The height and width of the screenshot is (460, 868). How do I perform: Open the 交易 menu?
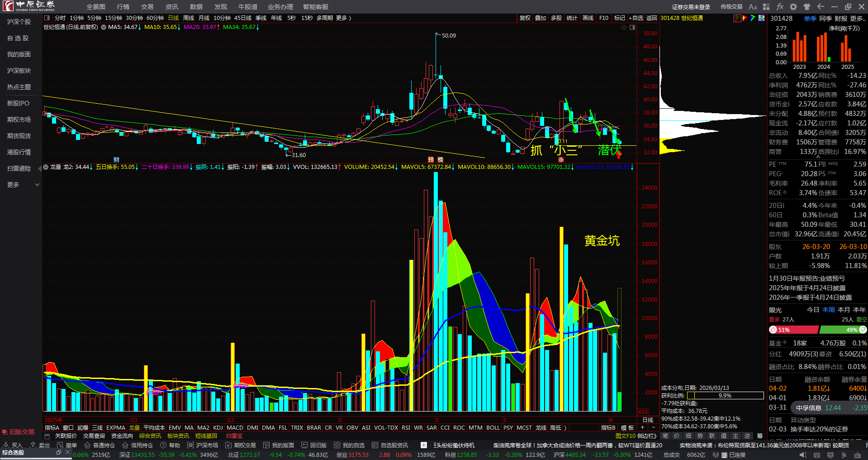click(x=147, y=7)
